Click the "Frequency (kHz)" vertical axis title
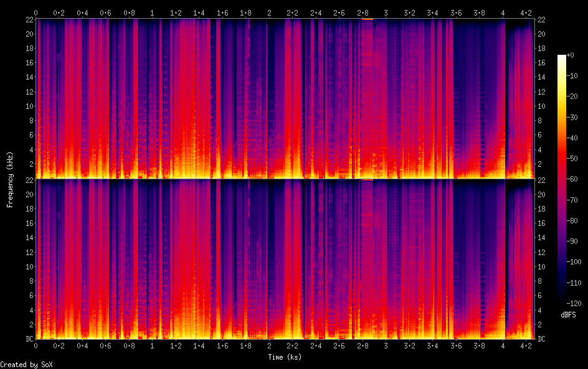Screen dimensions: 588x369 pyautogui.click(x=10, y=179)
